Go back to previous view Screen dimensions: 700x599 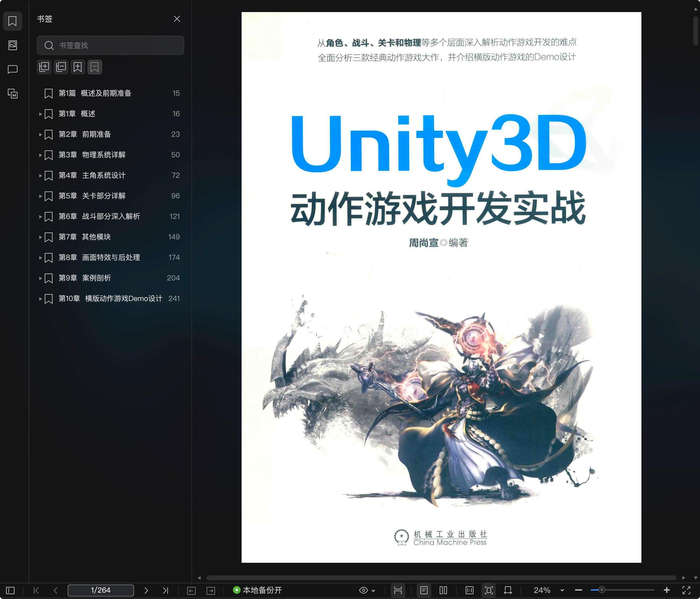[x=191, y=591]
